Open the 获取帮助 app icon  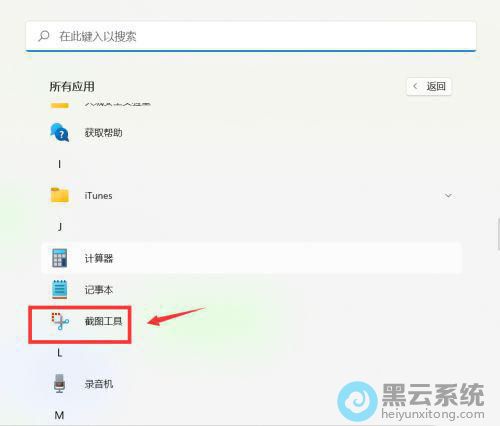60,132
